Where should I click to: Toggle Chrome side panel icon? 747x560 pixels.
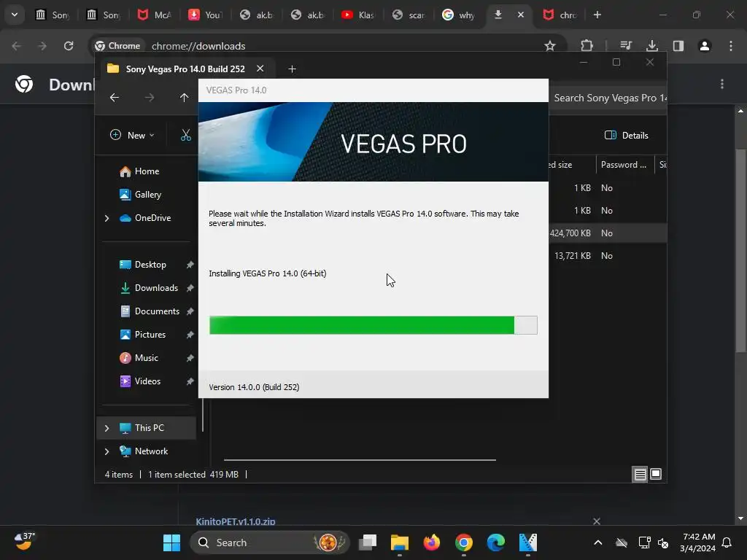coord(678,46)
